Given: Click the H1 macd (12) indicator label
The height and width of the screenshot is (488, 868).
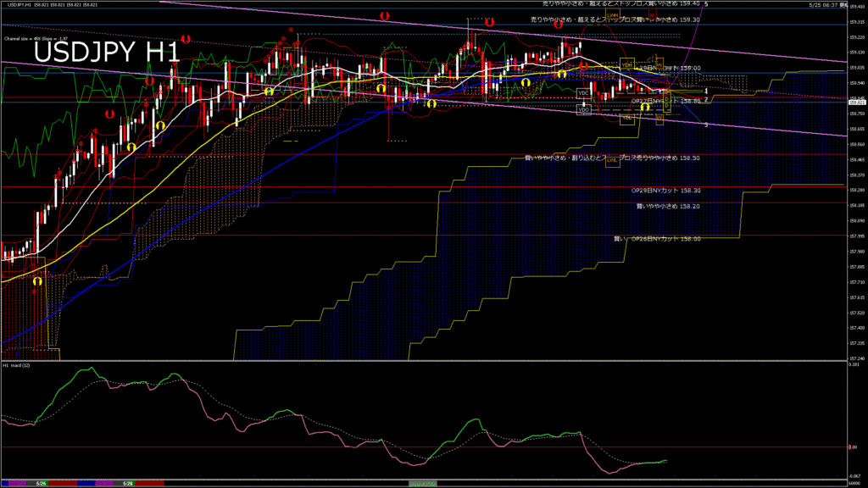Looking at the screenshot, I should point(17,365).
